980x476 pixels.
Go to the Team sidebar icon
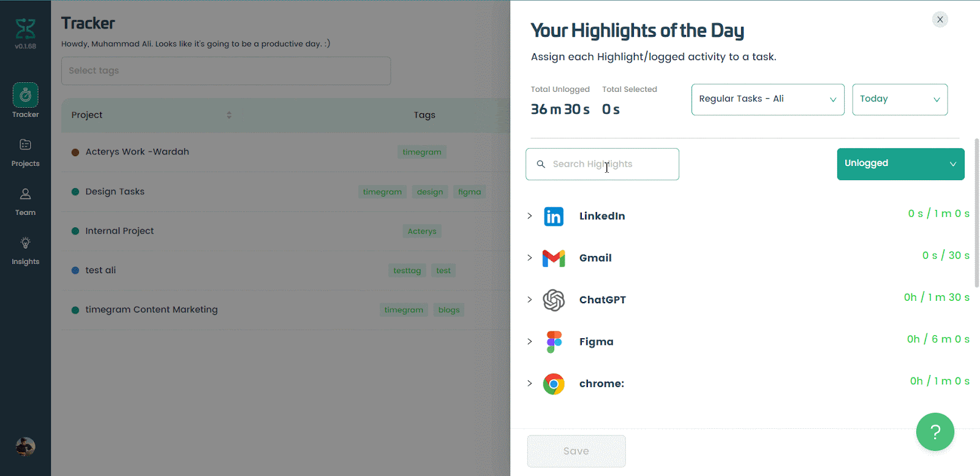(25, 194)
